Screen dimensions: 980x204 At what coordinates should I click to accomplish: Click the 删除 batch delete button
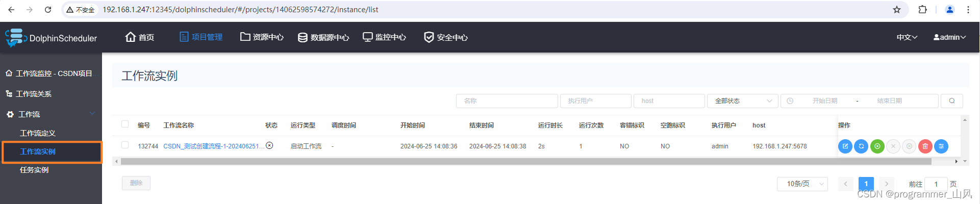coord(136,183)
